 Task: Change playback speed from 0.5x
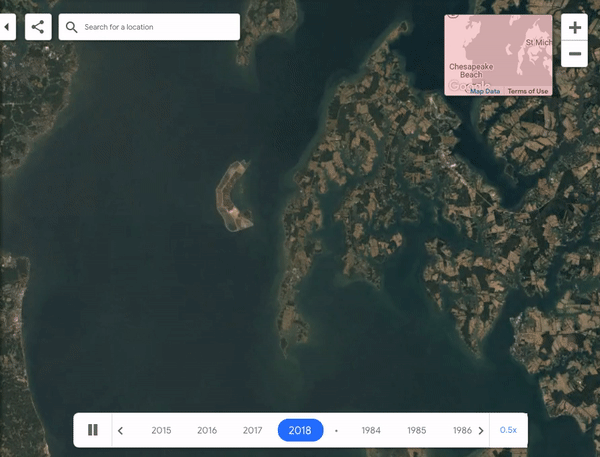[x=508, y=430]
